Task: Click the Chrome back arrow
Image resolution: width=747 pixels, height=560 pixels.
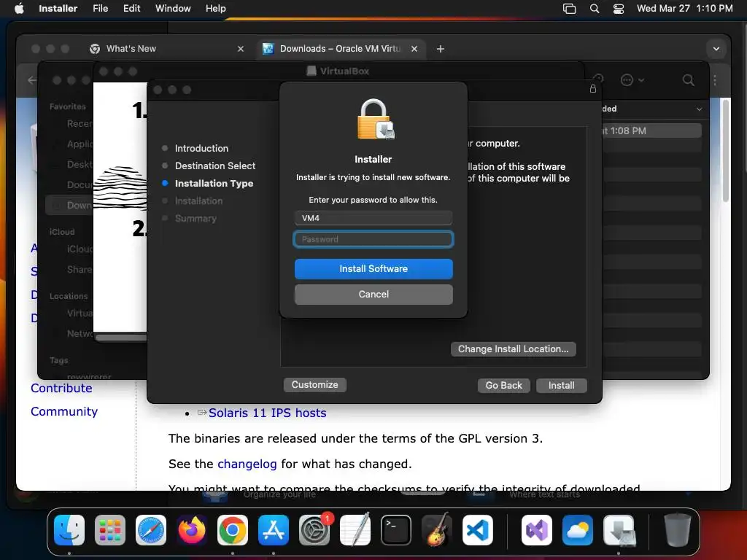Action: point(32,80)
